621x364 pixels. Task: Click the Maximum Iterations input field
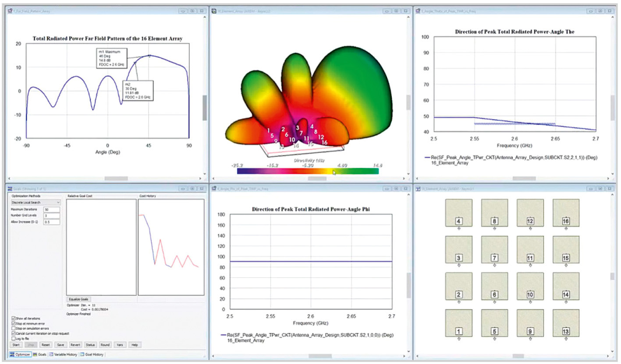52,209
